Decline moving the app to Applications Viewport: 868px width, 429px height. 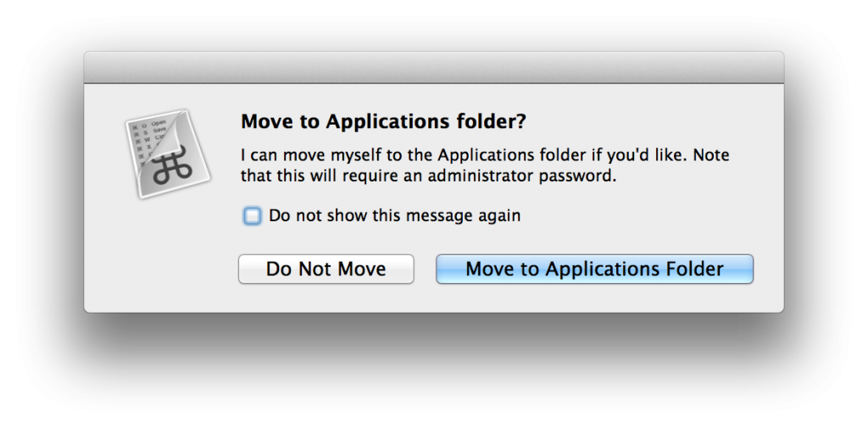point(326,269)
